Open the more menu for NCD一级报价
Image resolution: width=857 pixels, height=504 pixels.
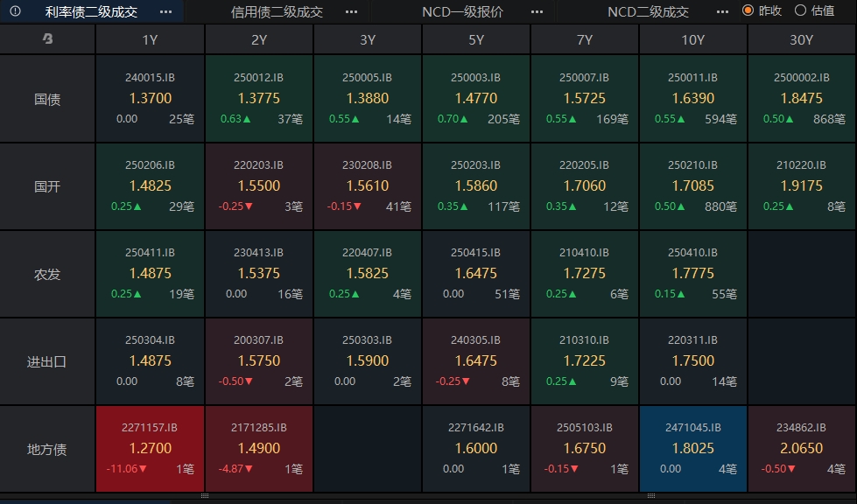[x=537, y=11]
